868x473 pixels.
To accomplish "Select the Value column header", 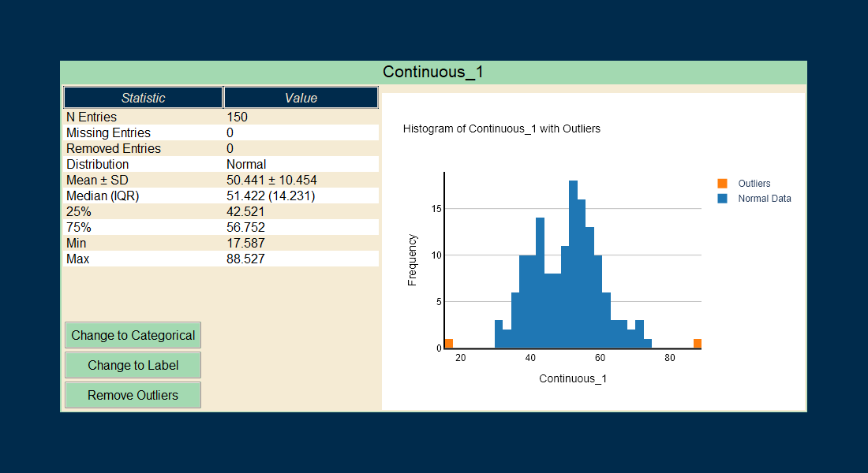I will (x=301, y=98).
